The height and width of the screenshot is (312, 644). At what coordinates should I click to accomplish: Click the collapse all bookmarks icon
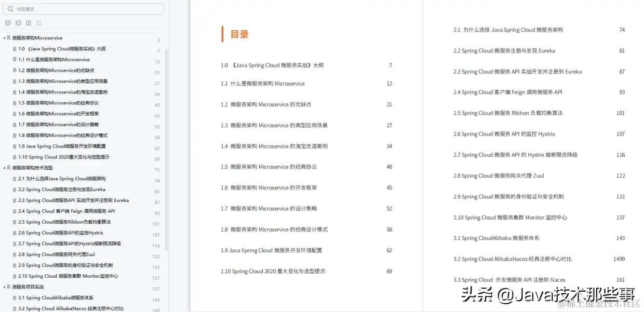pos(18,23)
